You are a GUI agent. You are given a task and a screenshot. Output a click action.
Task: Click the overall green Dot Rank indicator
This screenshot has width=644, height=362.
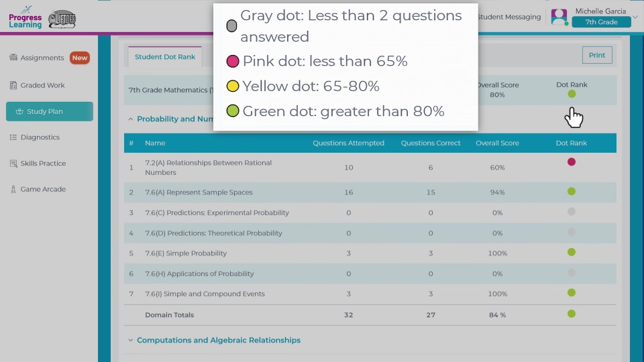click(x=572, y=94)
